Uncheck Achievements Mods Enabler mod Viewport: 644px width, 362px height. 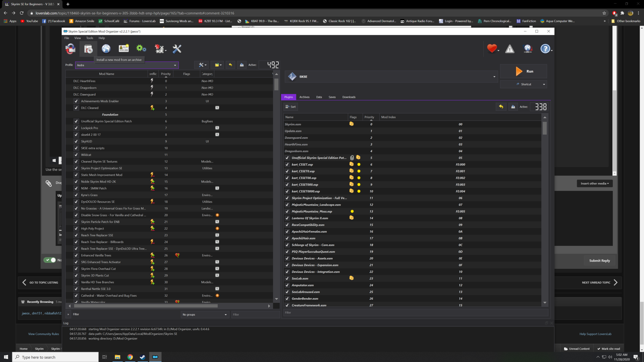coord(76,101)
